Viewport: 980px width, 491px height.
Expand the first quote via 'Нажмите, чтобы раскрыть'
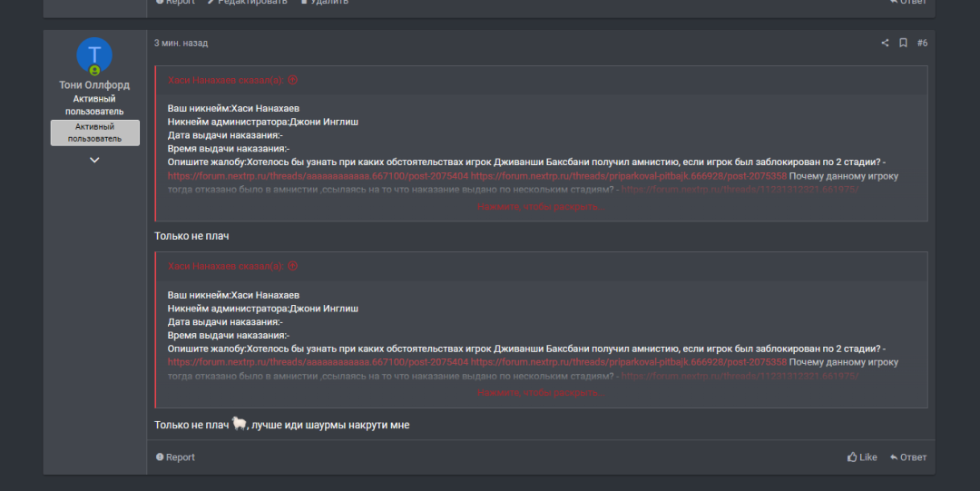[x=540, y=207]
